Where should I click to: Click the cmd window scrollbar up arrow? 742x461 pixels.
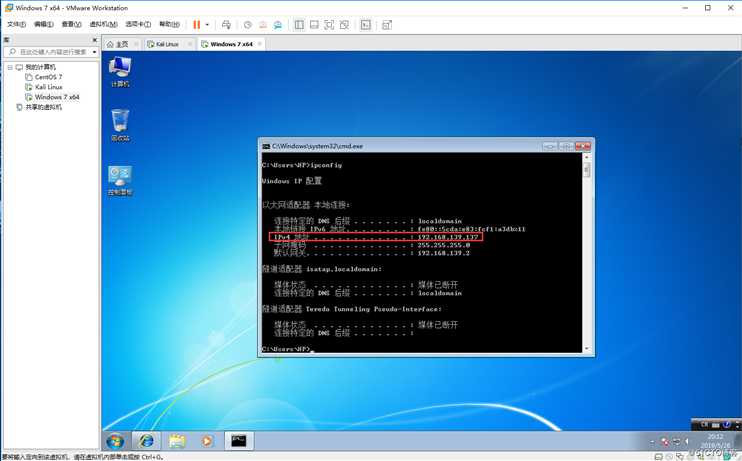[x=587, y=157]
